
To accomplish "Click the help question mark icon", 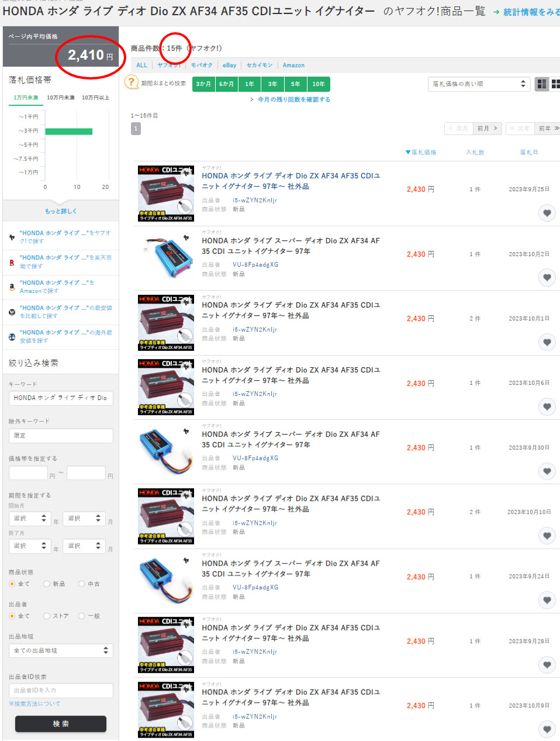I will [x=132, y=82].
